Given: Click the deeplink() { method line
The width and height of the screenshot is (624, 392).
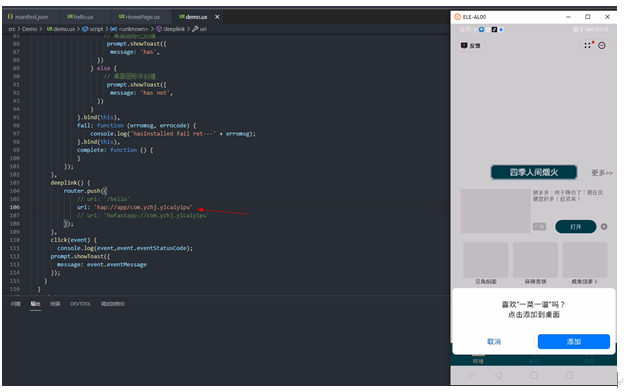Looking at the screenshot, I should point(70,183).
